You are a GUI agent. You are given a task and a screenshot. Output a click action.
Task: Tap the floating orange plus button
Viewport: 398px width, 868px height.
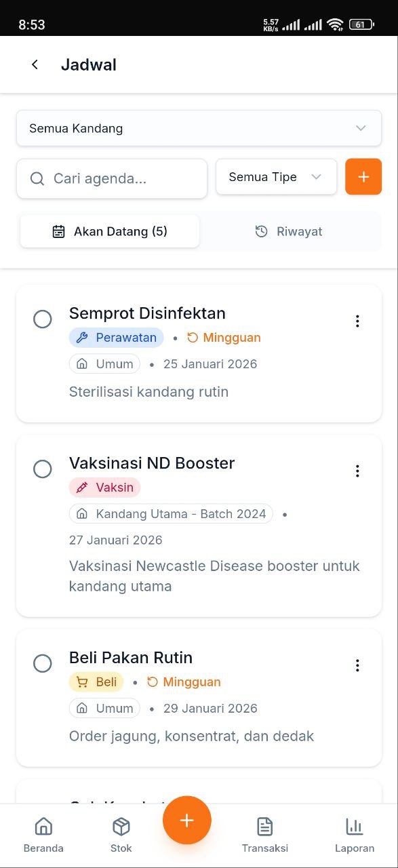coord(187,820)
